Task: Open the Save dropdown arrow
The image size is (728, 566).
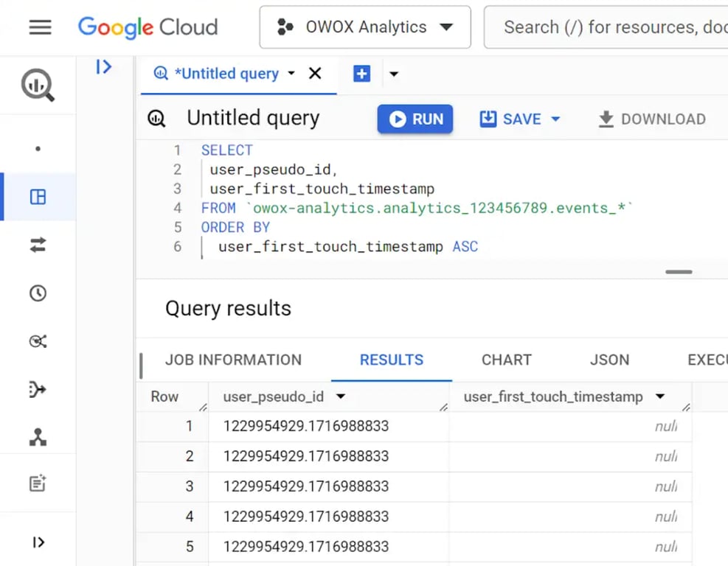Action: point(555,119)
